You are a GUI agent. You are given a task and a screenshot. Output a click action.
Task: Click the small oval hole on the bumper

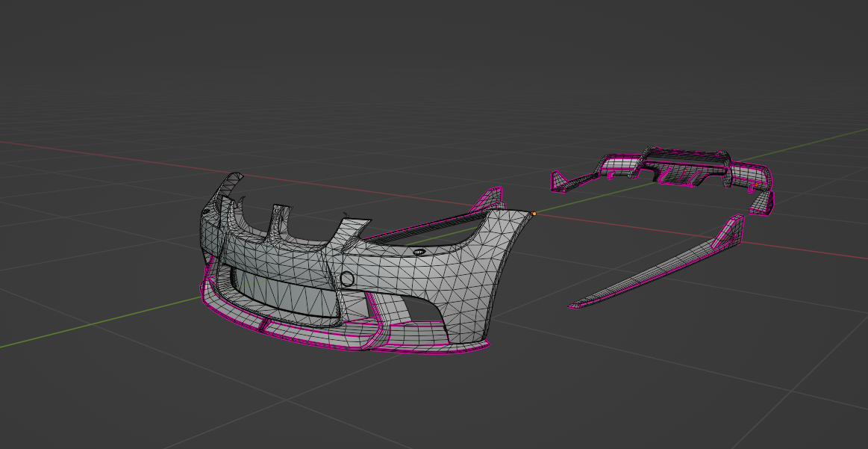coord(419,252)
